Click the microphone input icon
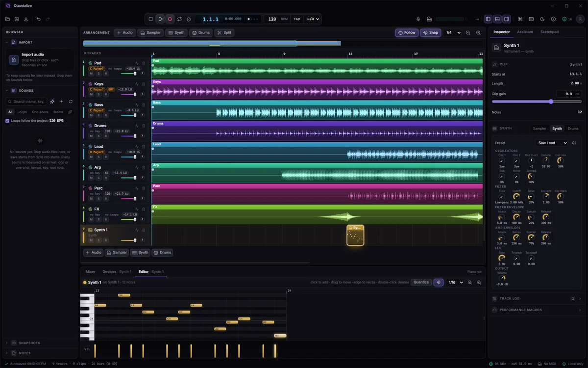Image resolution: width=588 pixels, height=368 pixels. click(418, 19)
